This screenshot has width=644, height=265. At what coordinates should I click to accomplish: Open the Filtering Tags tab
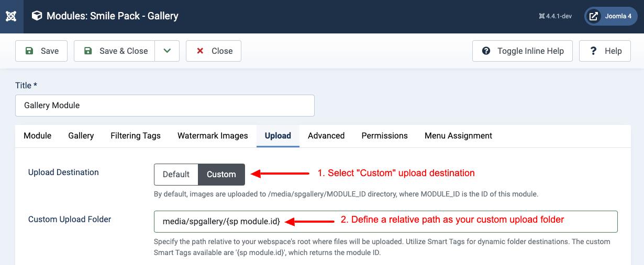tap(136, 135)
